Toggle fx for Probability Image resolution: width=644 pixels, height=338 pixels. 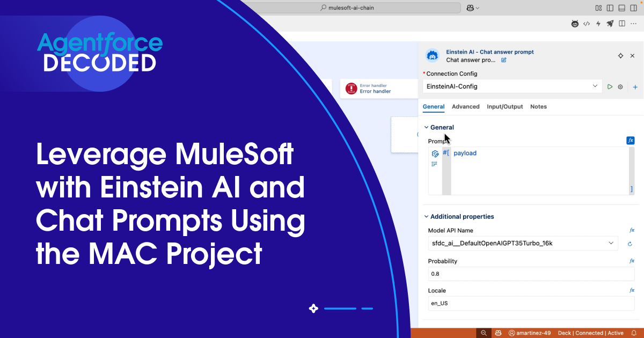click(x=632, y=261)
